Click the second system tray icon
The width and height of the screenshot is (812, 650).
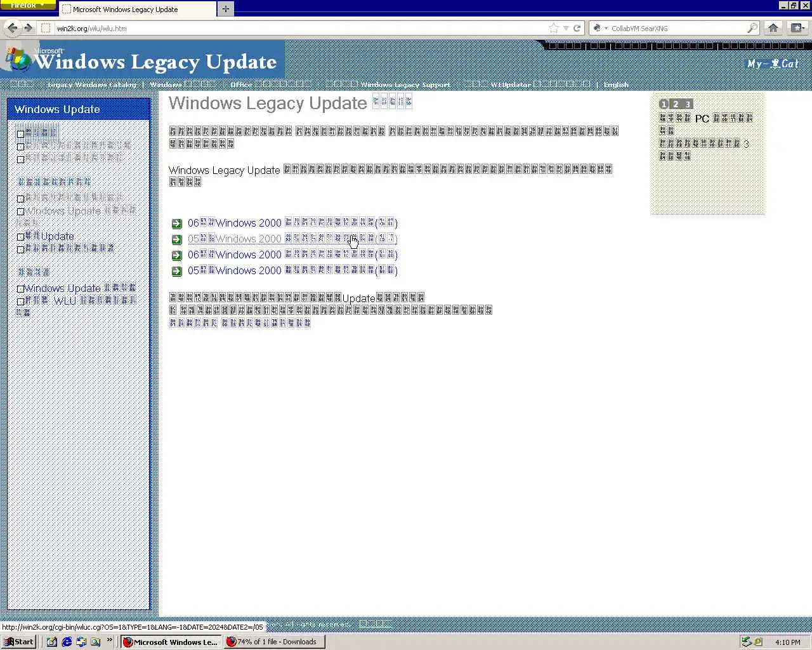[x=757, y=642]
